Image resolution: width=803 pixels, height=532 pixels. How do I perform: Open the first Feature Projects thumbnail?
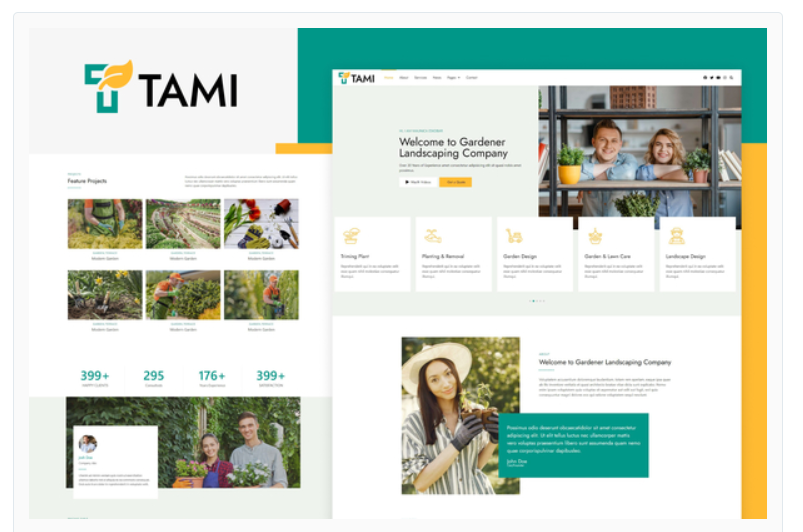click(104, 223)
